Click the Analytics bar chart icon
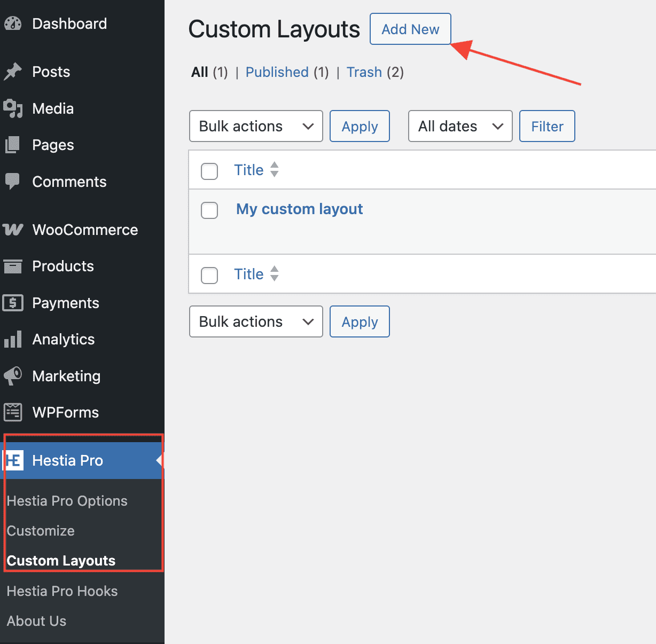656x644 pixels. click(13, 340)
